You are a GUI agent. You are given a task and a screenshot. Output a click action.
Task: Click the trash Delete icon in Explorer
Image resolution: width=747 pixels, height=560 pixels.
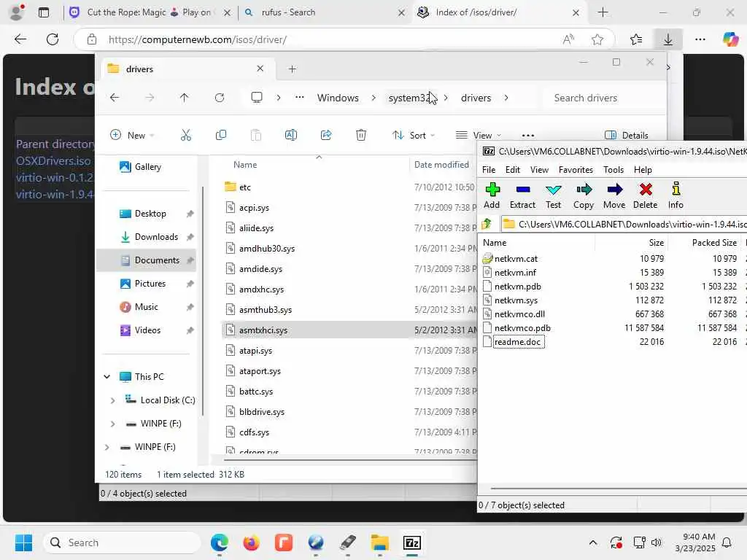361,135
